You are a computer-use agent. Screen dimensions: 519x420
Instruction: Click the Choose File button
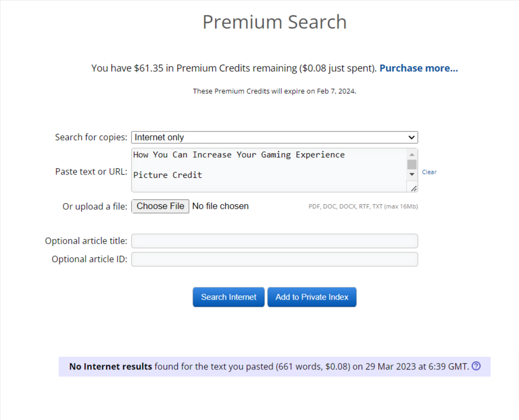(160, 206)
